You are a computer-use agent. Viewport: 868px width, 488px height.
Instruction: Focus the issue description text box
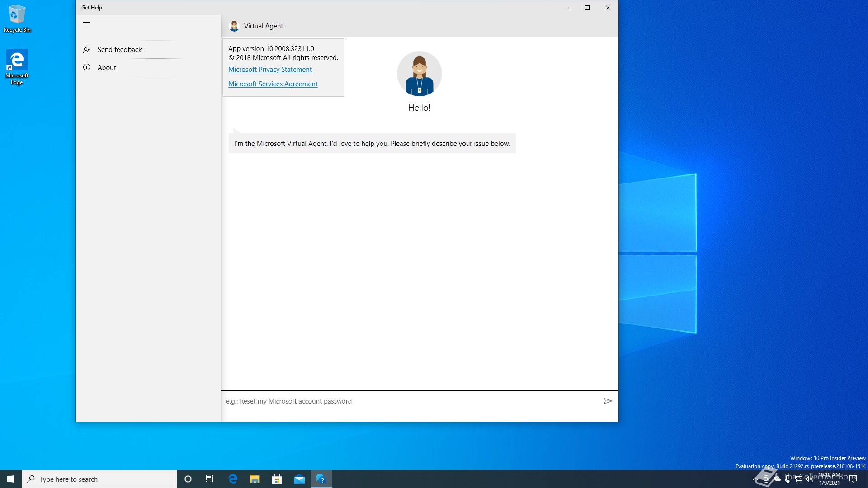(x=411, y=401)
